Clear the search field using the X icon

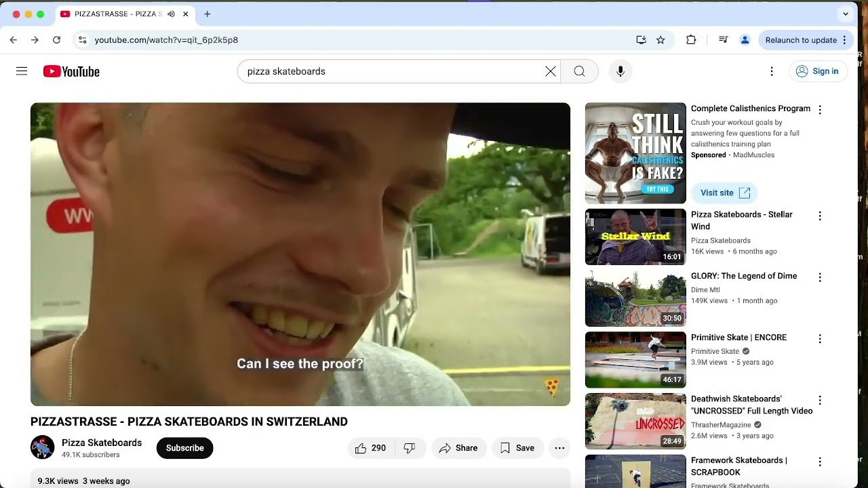click(550, 70)
